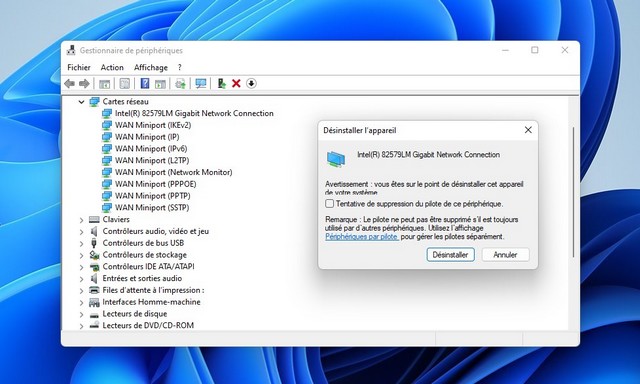Viewport: 640px width, 384px height.
Task: Expand the Claviers category
Action: (x=81, y=220)
